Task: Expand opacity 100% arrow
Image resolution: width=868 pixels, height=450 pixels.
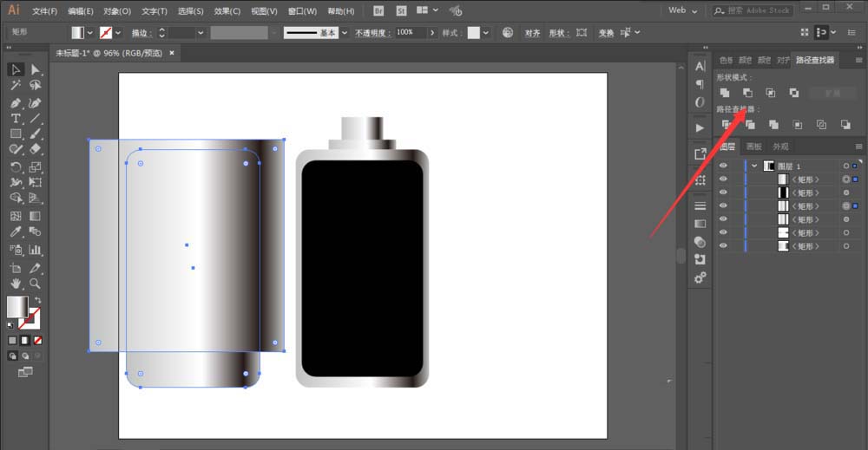Action: click(432, 33)
